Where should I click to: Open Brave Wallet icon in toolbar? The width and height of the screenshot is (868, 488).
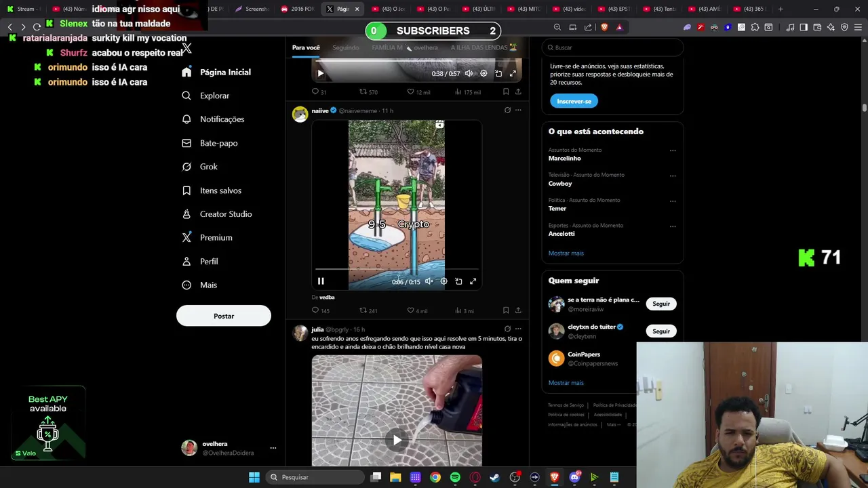pyautogui.click(x=817, y=27)
